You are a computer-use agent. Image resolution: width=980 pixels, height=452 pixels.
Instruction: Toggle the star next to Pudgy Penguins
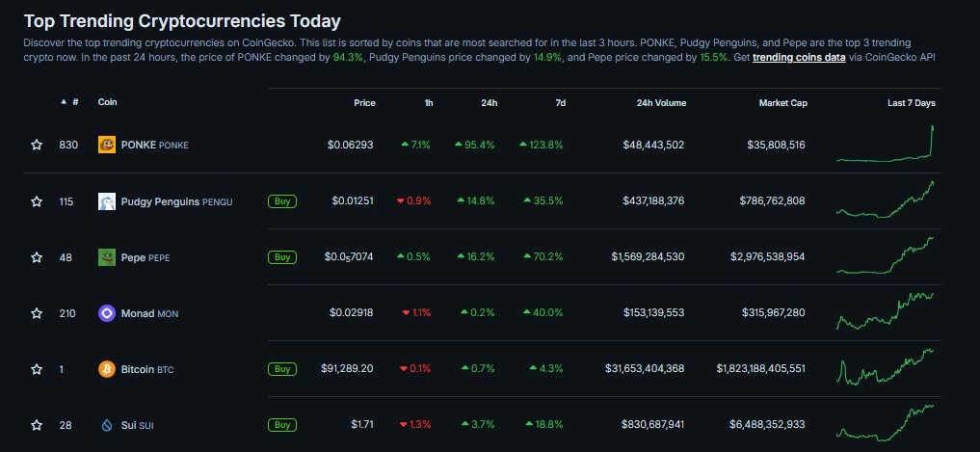[x=37, y=201]
